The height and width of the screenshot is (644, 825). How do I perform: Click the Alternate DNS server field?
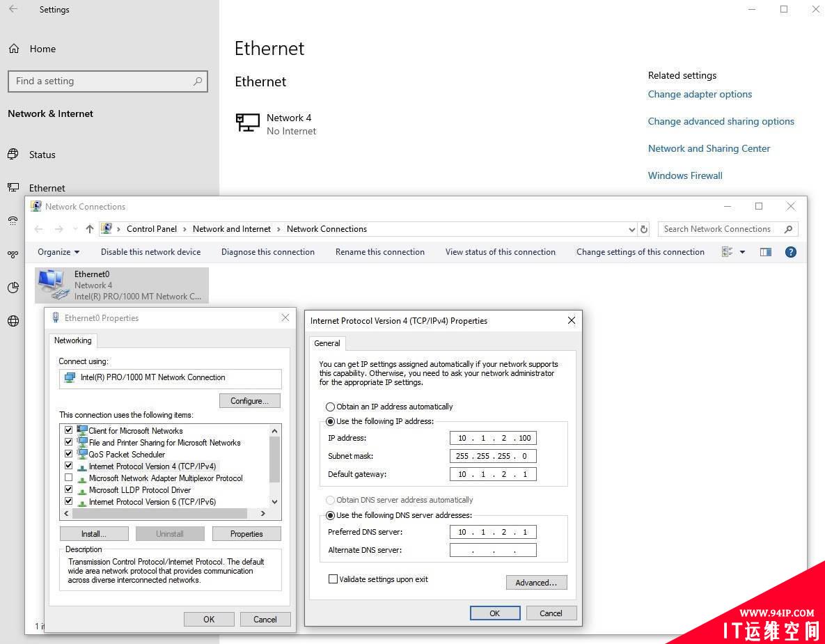click(493, 550)
